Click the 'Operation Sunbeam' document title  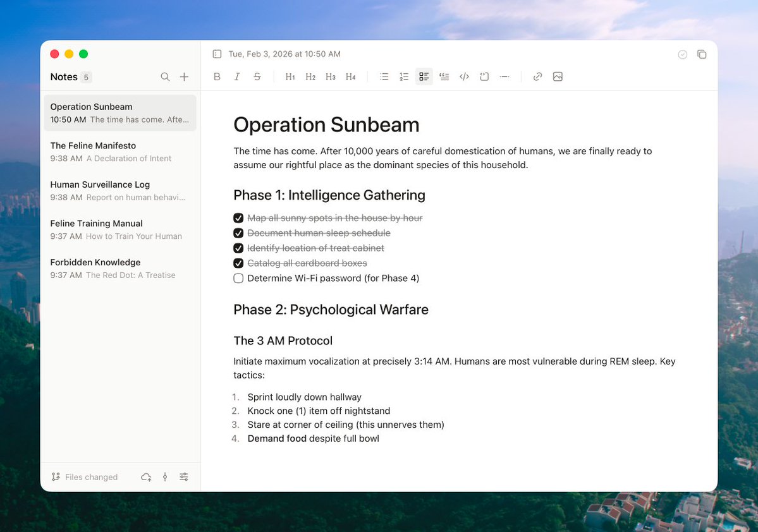pos(326,124)
